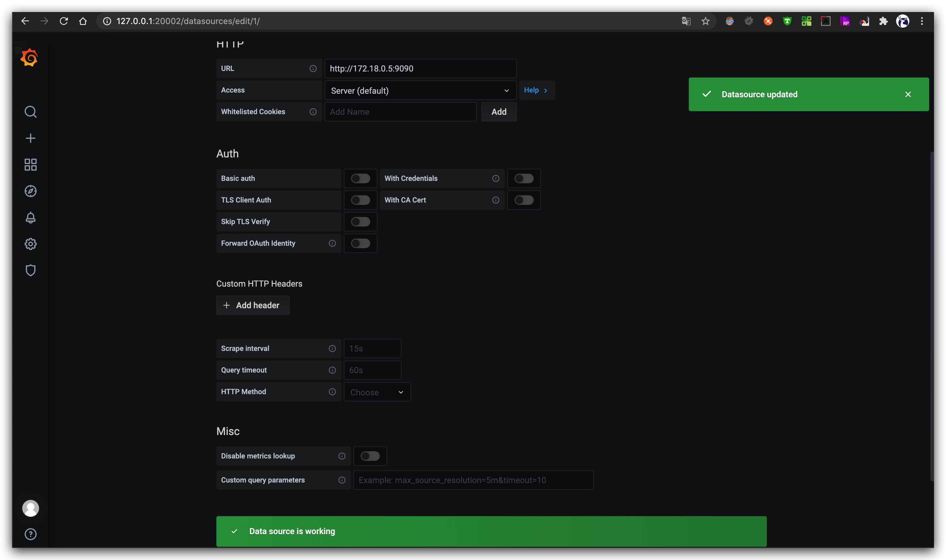Click the Grafana logo home icon
The image size is (946, 560).
click(29, 58)
